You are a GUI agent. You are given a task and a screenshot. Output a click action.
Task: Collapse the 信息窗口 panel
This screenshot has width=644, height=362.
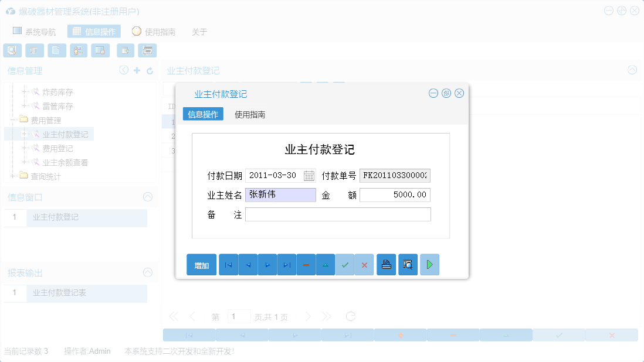pyautogui.click(x=148, y=197)
